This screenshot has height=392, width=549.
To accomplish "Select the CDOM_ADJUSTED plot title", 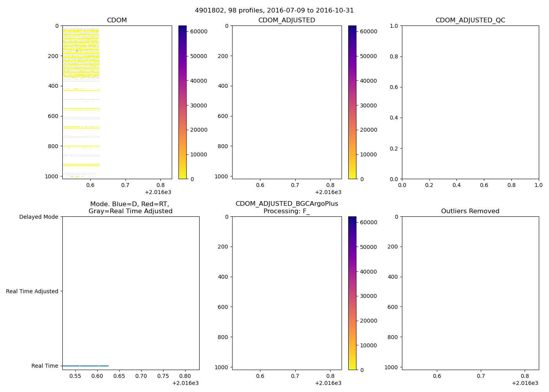I will point(287,20).
